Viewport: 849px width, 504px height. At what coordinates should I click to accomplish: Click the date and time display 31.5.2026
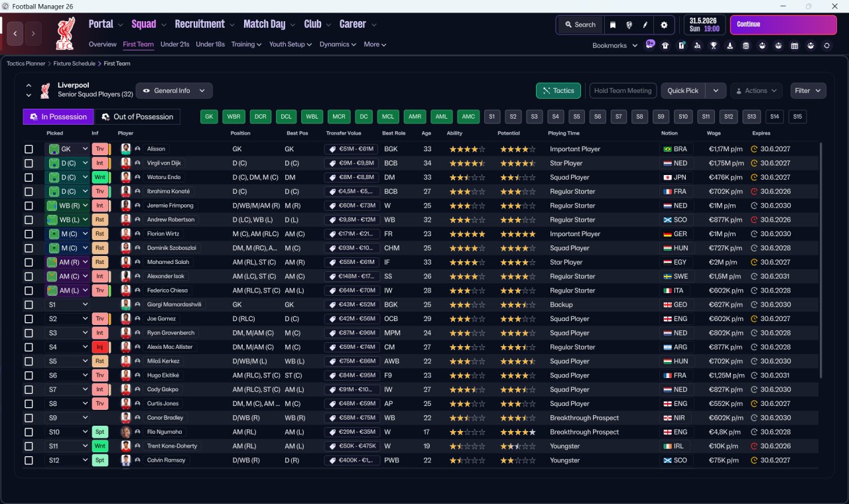pos(704,25)
